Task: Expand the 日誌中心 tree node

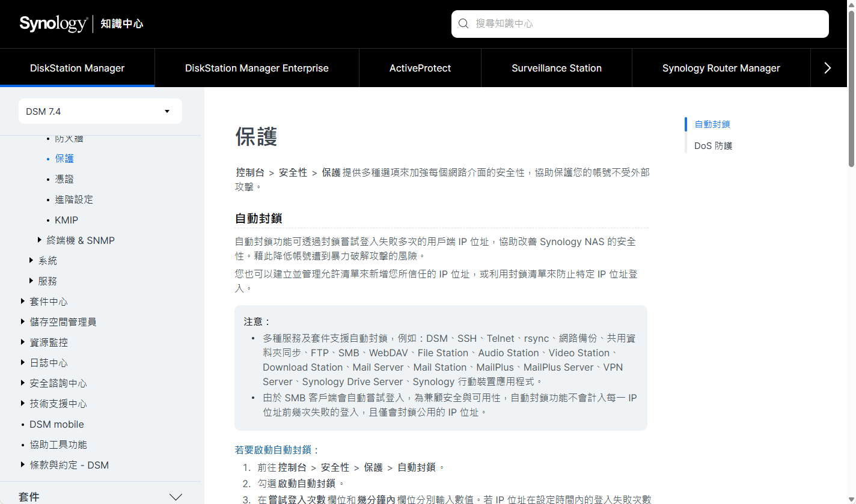Action: click(x=23, y=362)
